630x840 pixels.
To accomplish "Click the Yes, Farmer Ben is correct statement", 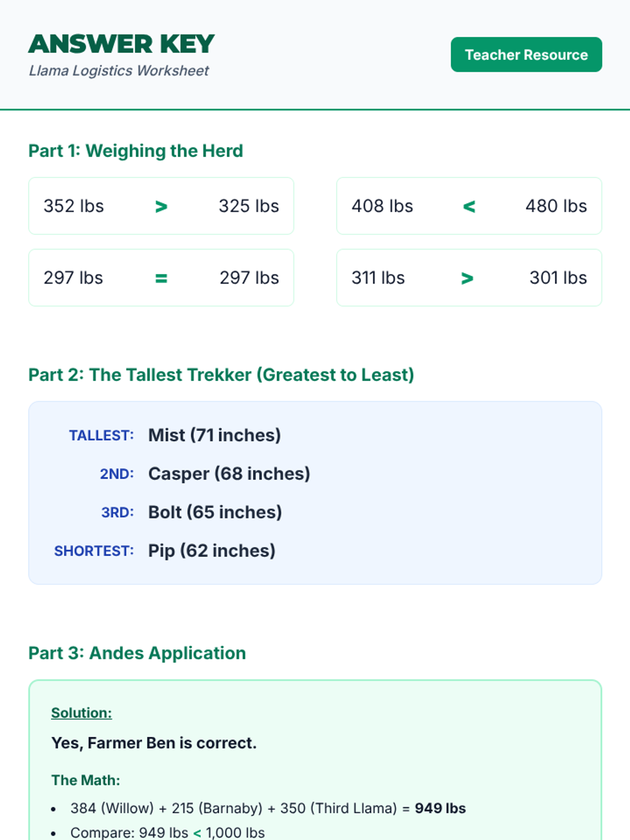I will click(x=154, y=743).
